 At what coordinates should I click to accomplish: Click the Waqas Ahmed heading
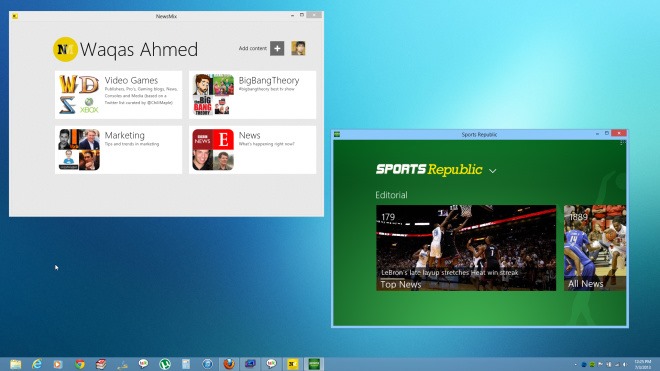[139, 49]
